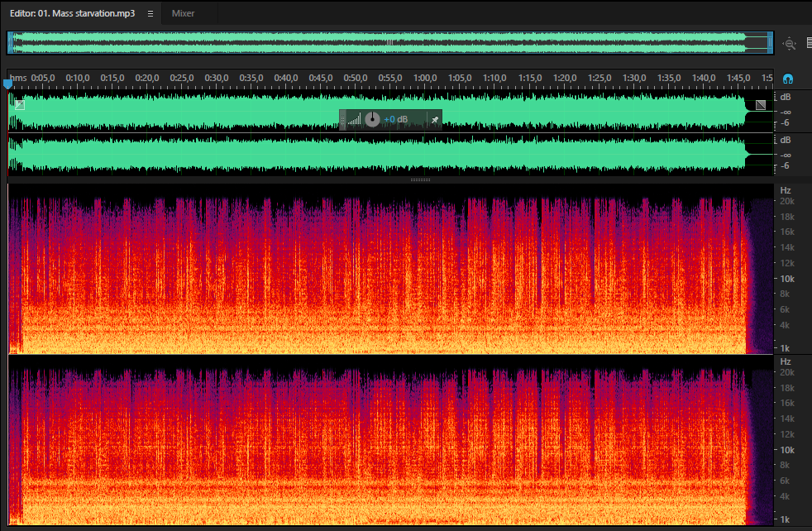Click 0:30,0 on the time ruler
812x531 pixels.
pyautogui.click(x=217, y=78)
